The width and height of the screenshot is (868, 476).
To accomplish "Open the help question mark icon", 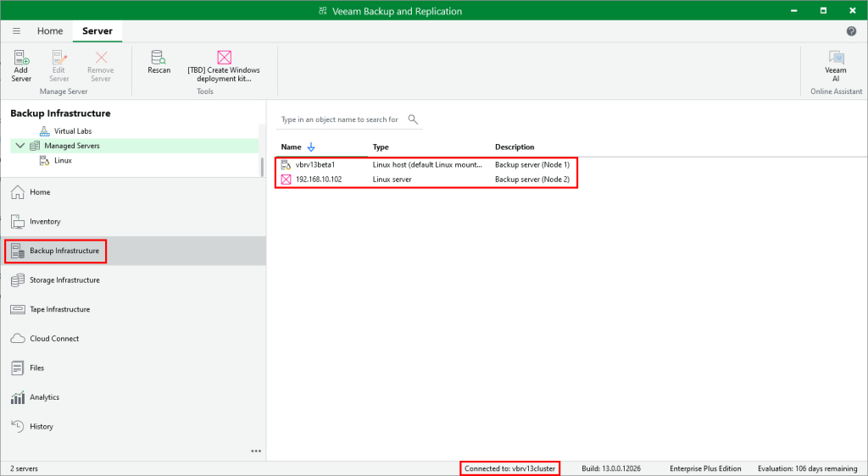I will (851, 31).
